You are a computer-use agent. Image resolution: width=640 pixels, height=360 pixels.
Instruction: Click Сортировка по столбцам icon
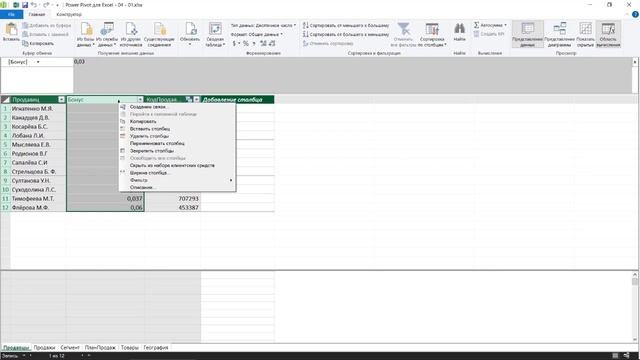432,29
